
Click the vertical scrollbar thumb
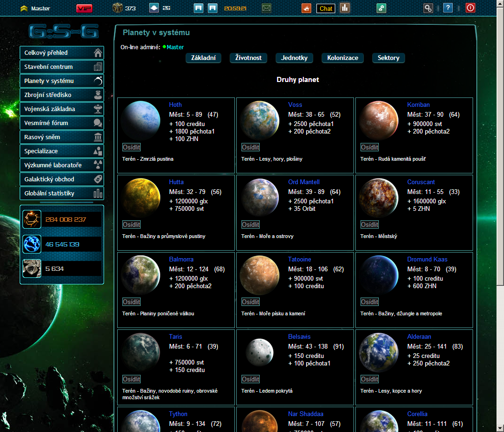click(x=500, y=146)
